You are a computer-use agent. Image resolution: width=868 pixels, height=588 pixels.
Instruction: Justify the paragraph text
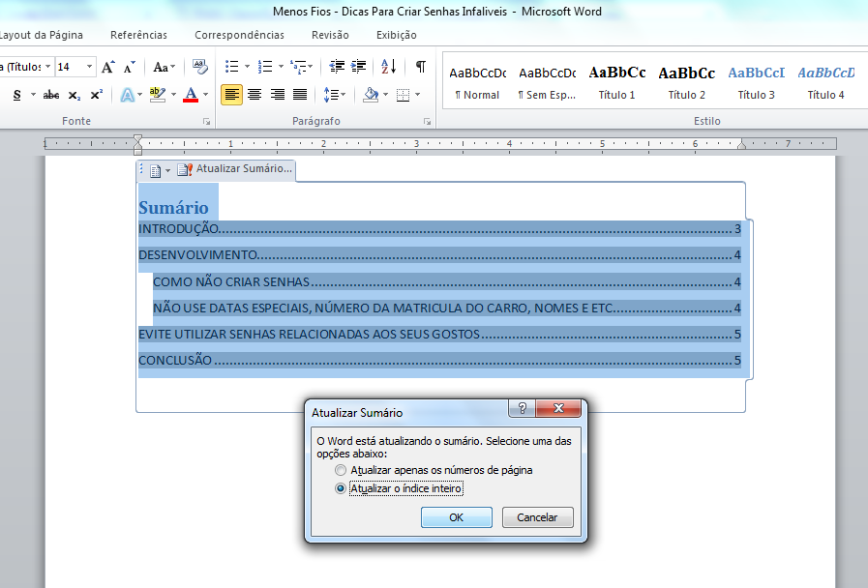point(300,93)
